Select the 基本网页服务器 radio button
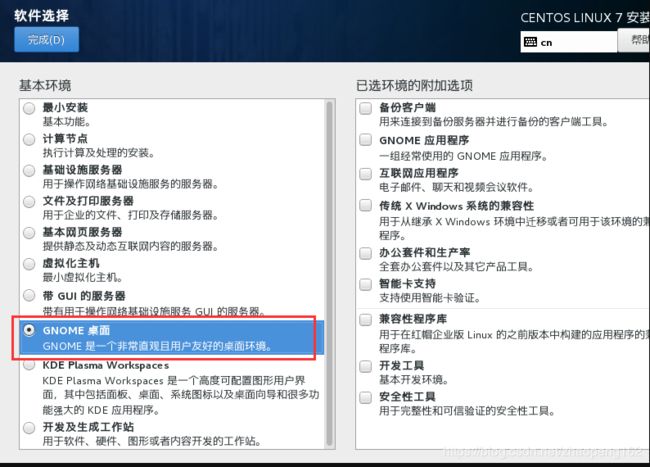 pos(29,233)
